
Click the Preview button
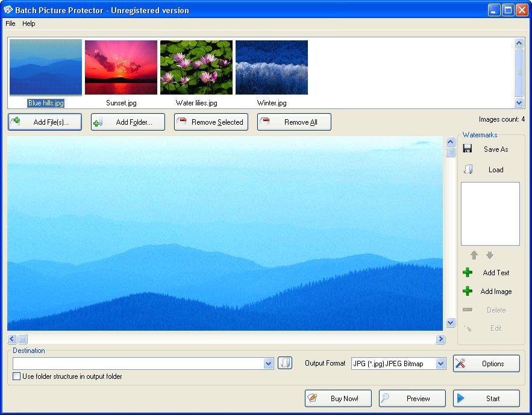412,399
